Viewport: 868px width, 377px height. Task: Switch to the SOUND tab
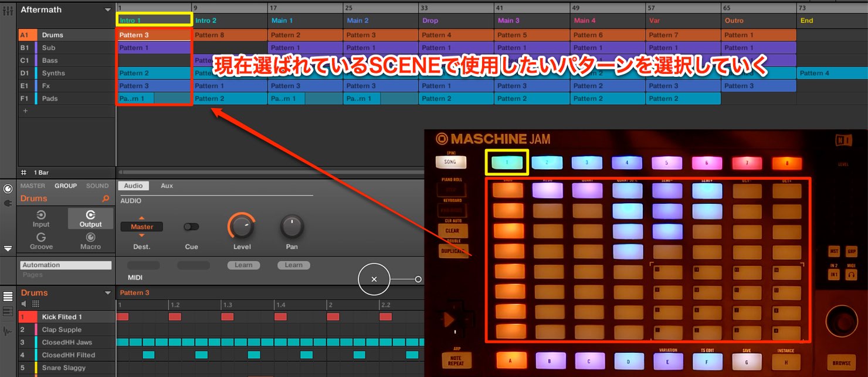point(97,186)
